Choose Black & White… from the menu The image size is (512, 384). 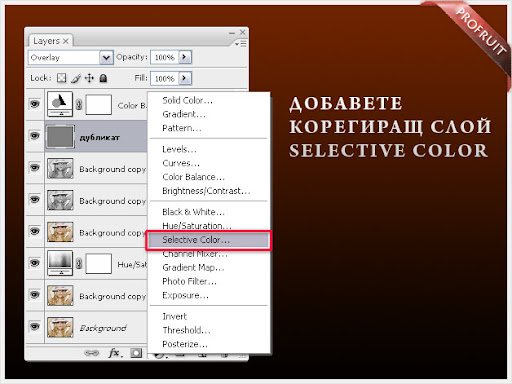pos(193,212)
